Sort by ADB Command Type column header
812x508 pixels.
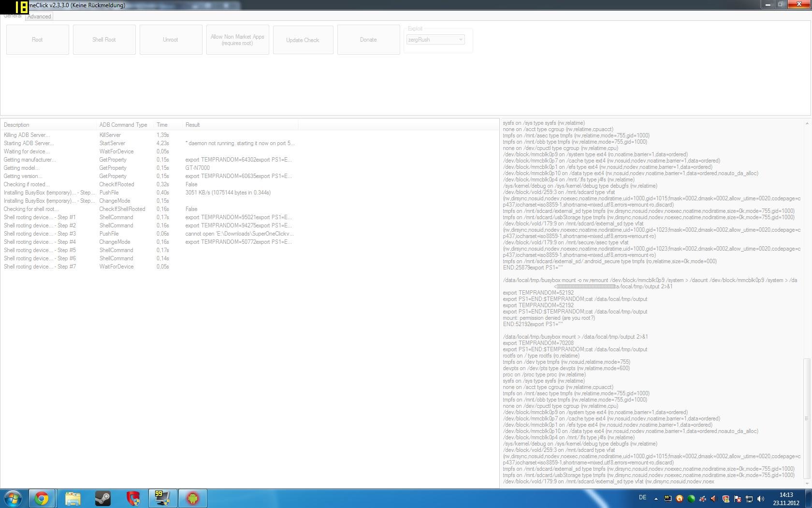click(x=125, y=125)
